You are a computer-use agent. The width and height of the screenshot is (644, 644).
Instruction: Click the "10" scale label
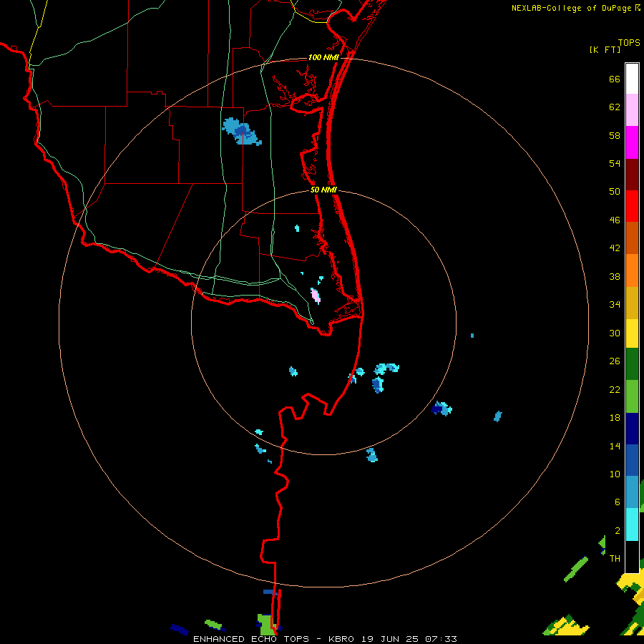pos(615,474)
